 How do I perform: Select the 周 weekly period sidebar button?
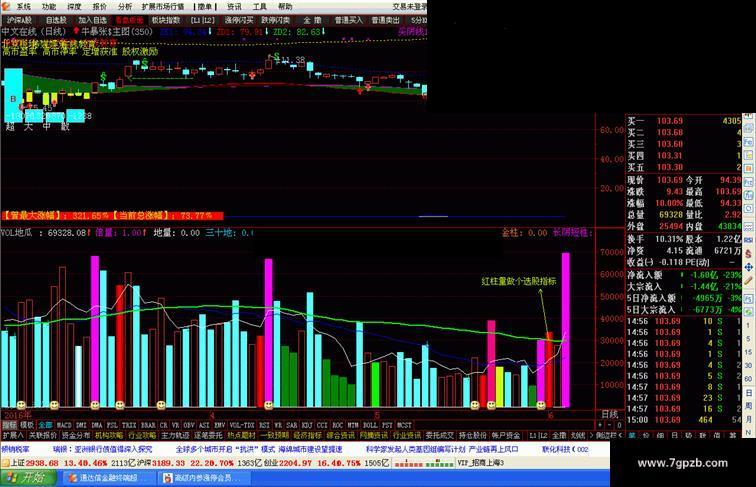pos(748,406)
